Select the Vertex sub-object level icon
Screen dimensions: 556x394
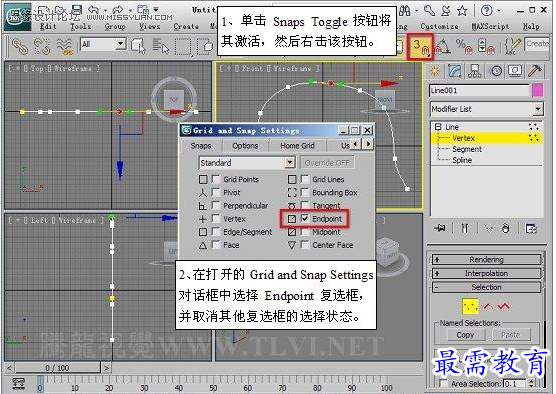[x=470, y=306]
